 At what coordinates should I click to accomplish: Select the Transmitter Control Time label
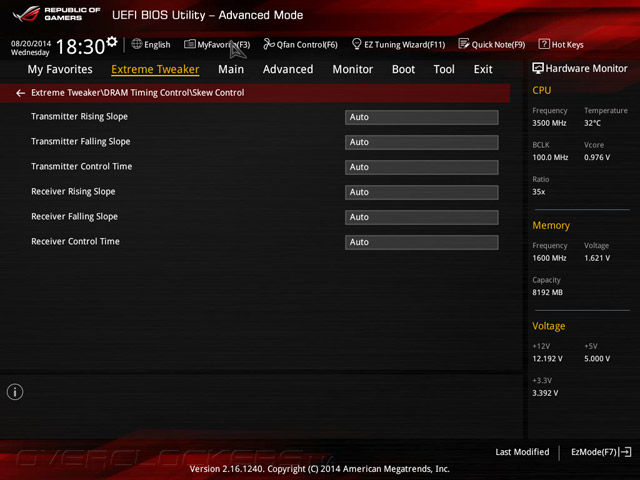(x=82, y=167)
